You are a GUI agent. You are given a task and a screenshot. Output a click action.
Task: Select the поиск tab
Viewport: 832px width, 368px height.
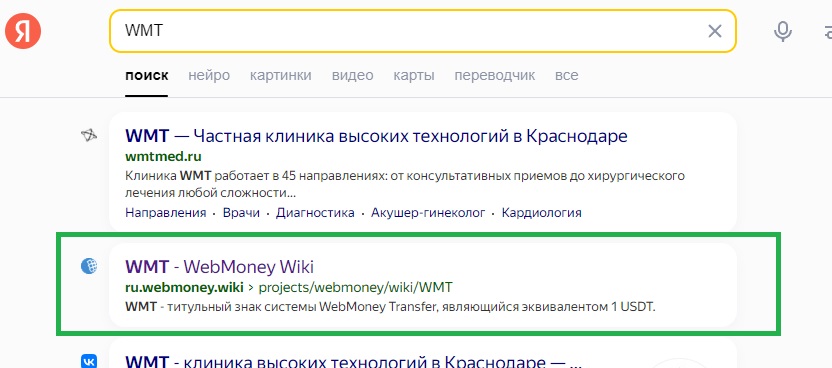tap(146, 75)
